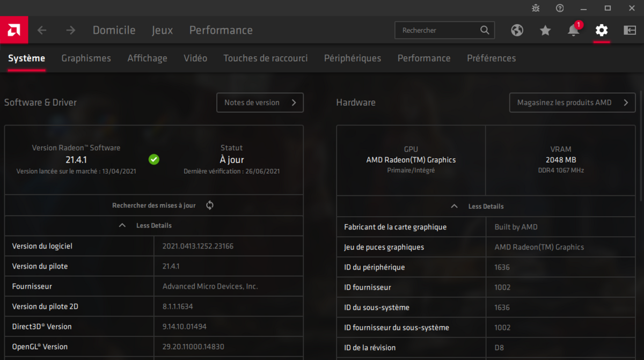Click the search magnifier icon
The width and height of the screenshot is (644, 360).
485,30
